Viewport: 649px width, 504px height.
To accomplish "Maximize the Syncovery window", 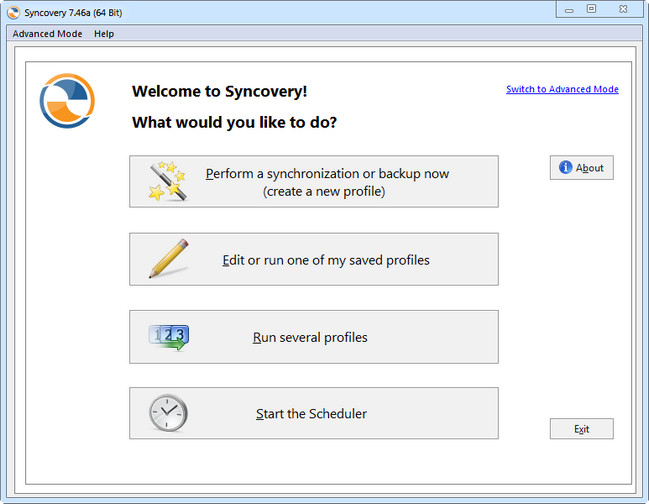I will coord(591,9).
